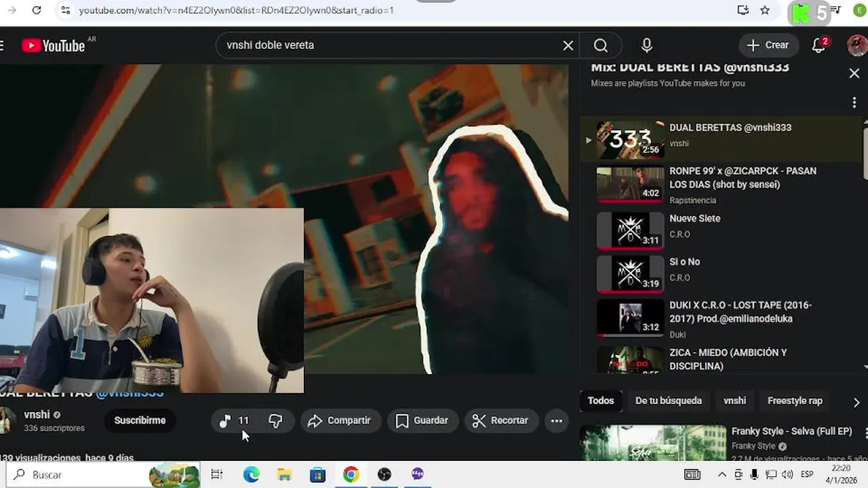Open the ESP keyboard language selector
The width and height of the screenshot is (868, 488).
pyautogui.click(x=808, y=474)
